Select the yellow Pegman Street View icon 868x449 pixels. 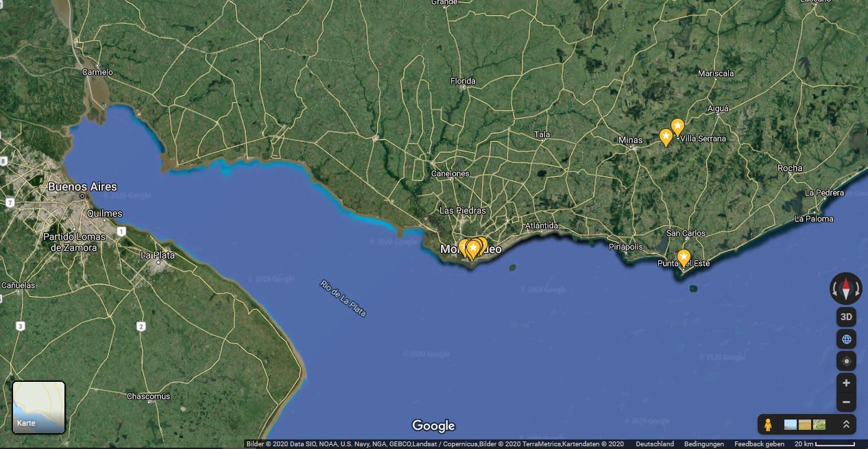click(768, 424)
